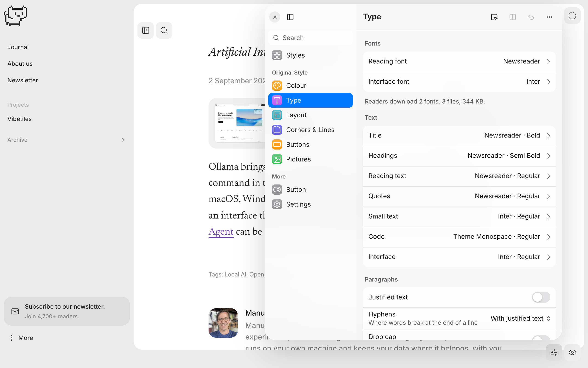Image resolution: width=588 pixels, height=368 pixels.
Task: Open the Pictures section
Action: pos(311,159)
